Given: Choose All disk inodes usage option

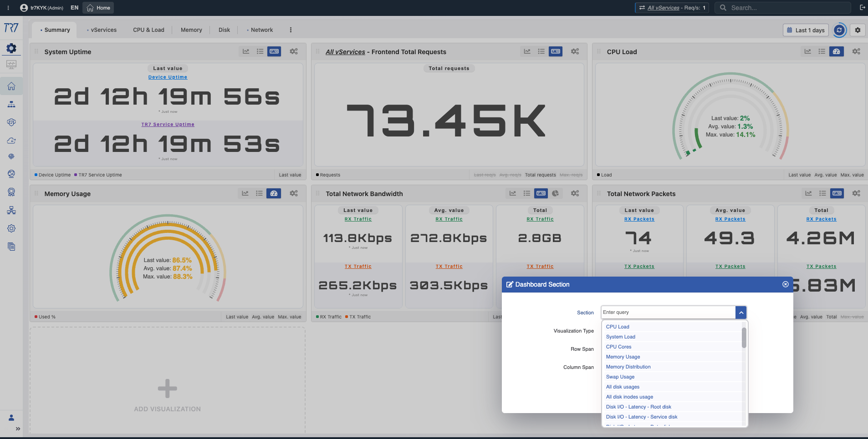Looking at the screenshot, I should 629,397.
